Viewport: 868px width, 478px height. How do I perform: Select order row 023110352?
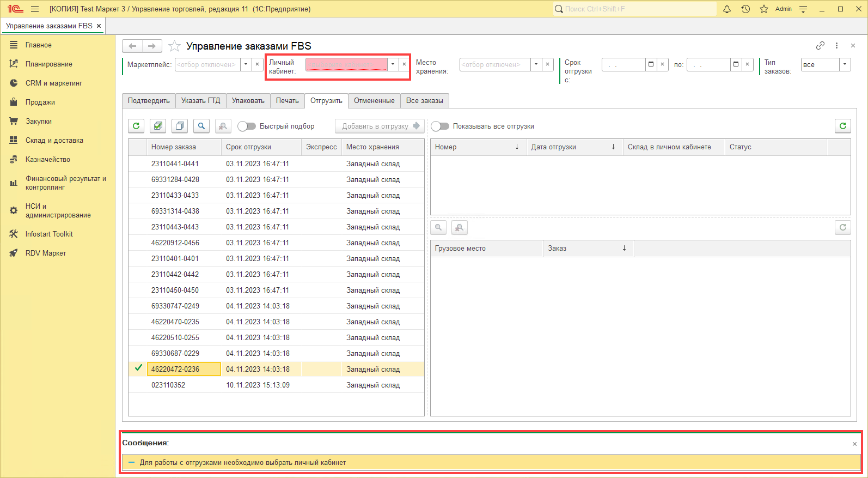(168, 385)
